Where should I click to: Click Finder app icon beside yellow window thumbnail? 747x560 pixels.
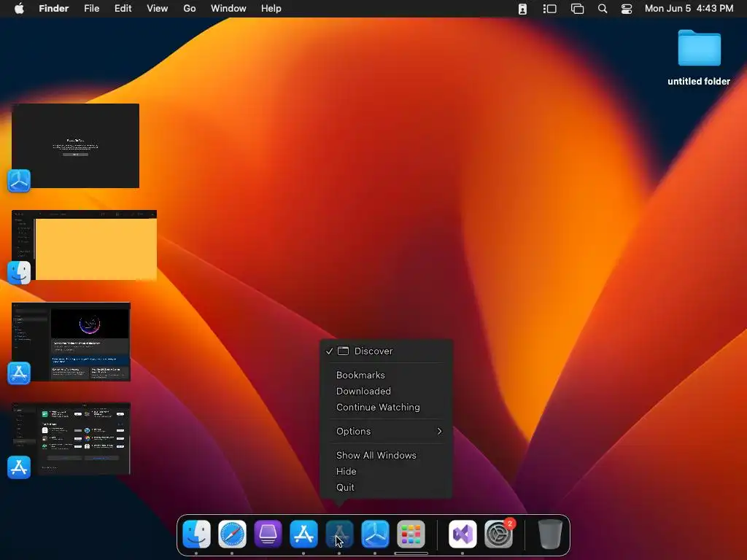coord(19,273)
